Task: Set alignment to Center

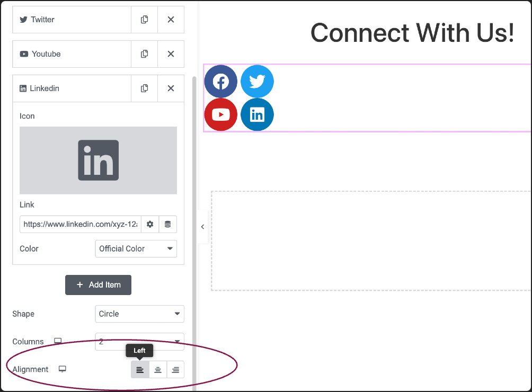Action: point(158,370)
